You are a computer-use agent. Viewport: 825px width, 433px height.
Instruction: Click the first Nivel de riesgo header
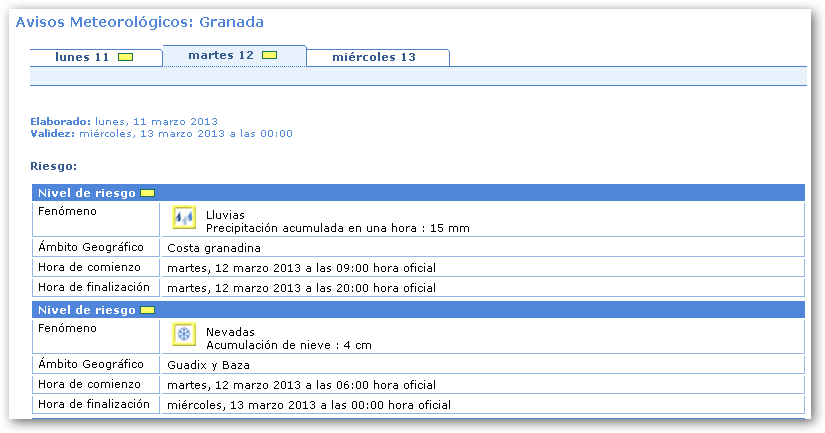pyautogui.click(x=86, y=193)
